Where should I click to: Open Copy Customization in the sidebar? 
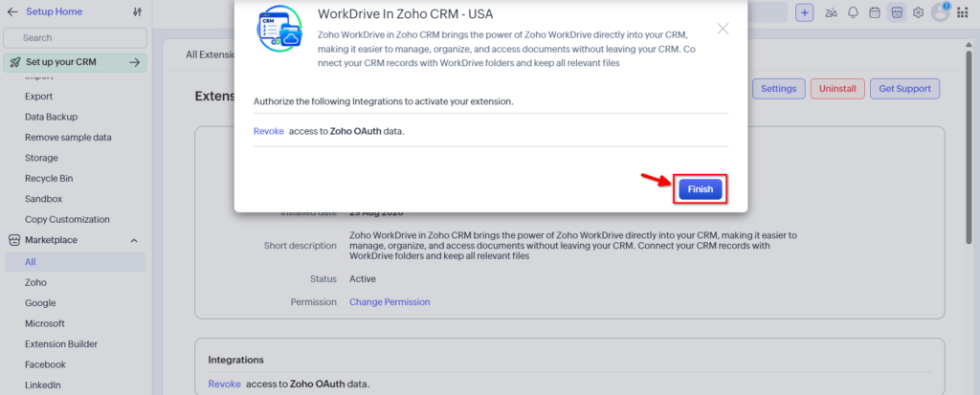point(68,219)
